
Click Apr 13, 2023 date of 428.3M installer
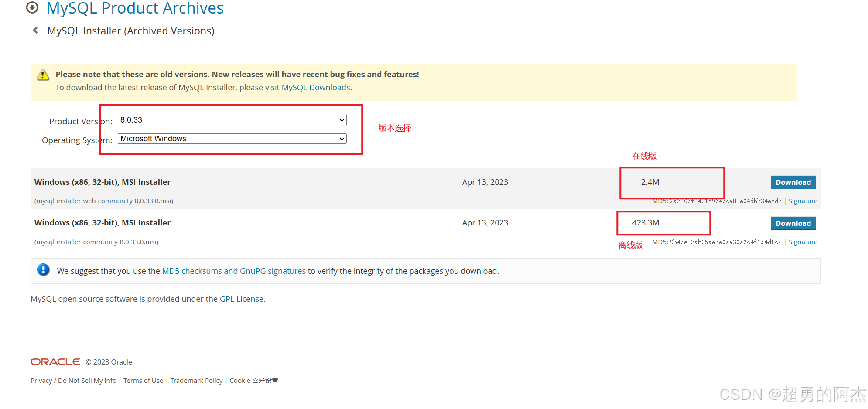(485, 223)
